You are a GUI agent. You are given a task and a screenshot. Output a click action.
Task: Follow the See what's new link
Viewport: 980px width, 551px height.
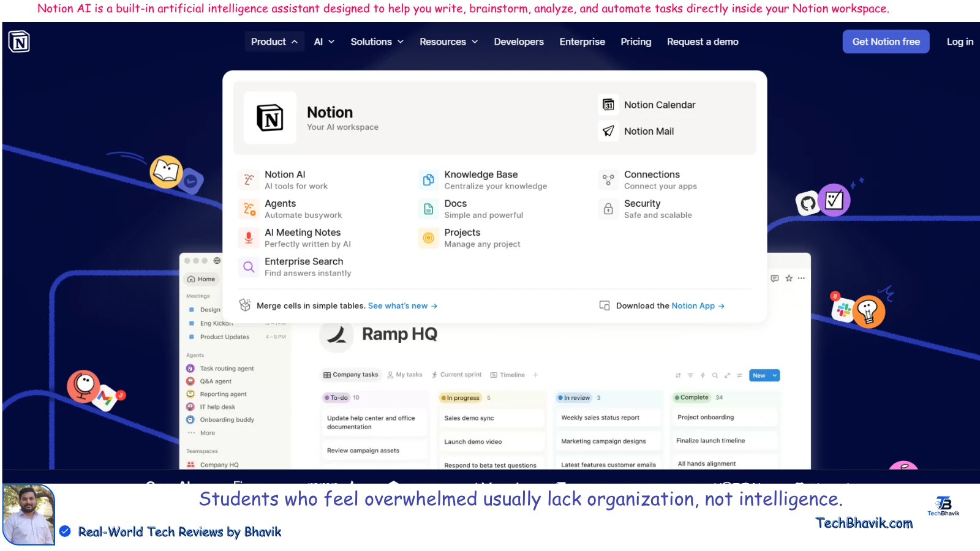(x=402, y=305)
